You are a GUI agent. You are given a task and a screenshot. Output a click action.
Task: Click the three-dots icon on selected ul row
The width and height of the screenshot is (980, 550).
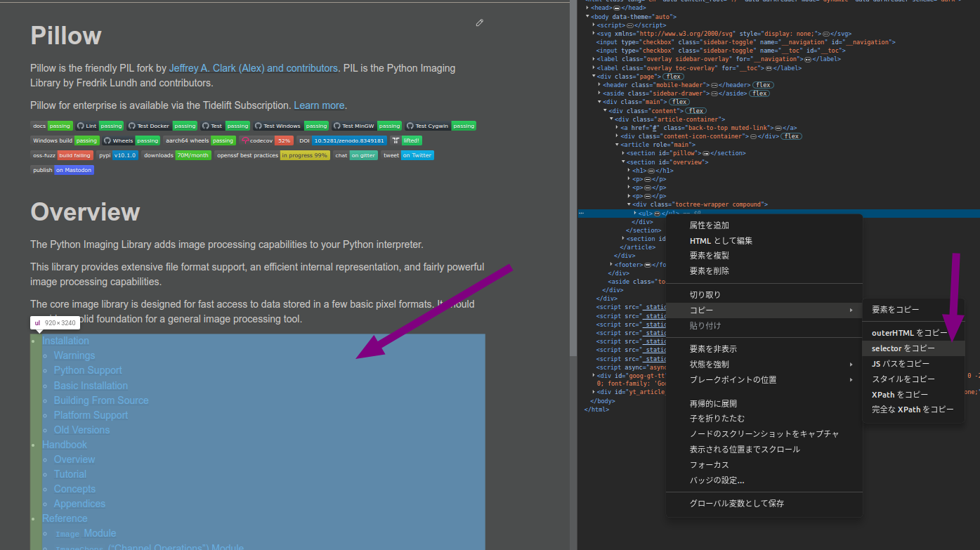pos(581,212)
